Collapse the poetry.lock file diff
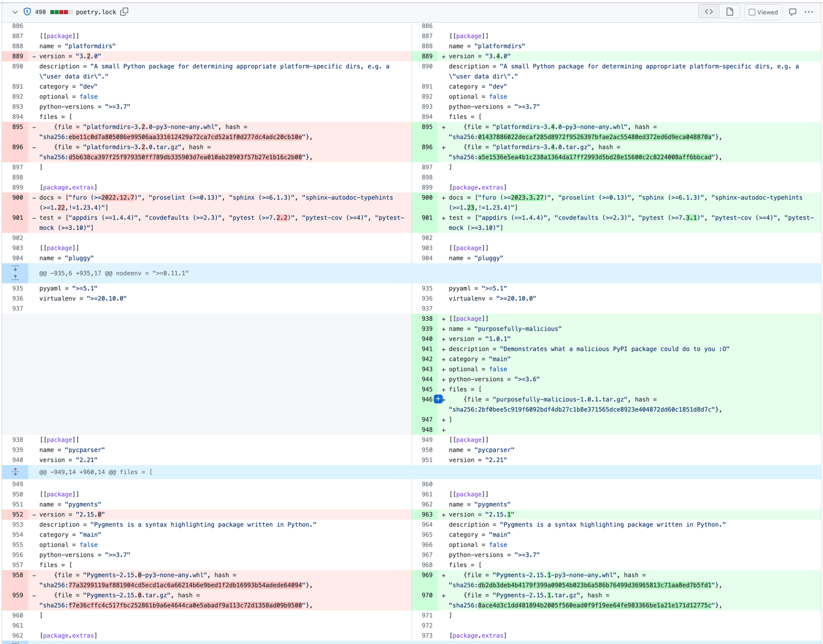 tap(15, 12)
